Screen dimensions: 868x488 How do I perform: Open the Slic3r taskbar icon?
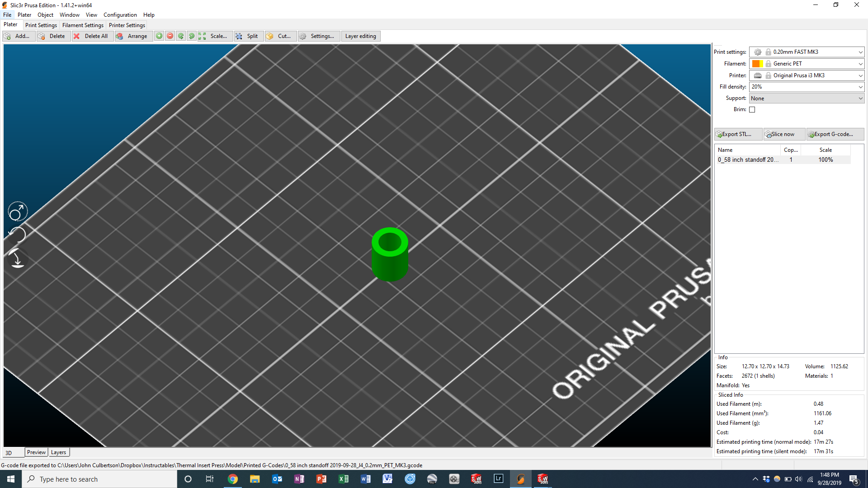(x=520, y=479)
